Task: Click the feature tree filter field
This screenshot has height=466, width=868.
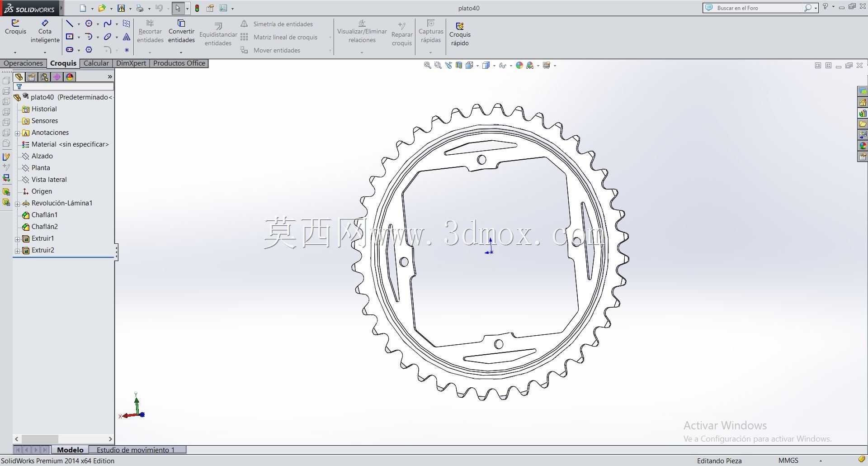Action: click(x=64, y=86)
